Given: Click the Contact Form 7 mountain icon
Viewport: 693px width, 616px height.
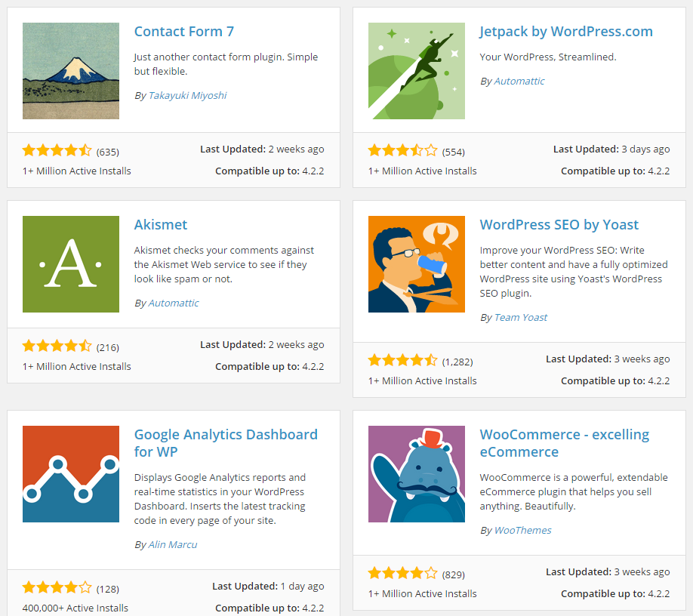Looking at the screenshot, I should 71,71.
